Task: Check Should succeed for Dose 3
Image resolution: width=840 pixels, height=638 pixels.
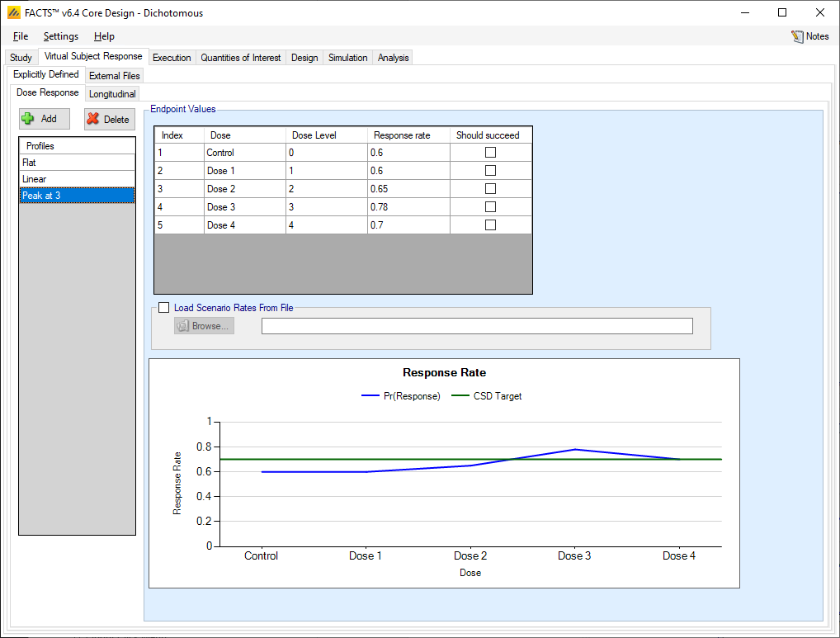Action: point(490,207)
